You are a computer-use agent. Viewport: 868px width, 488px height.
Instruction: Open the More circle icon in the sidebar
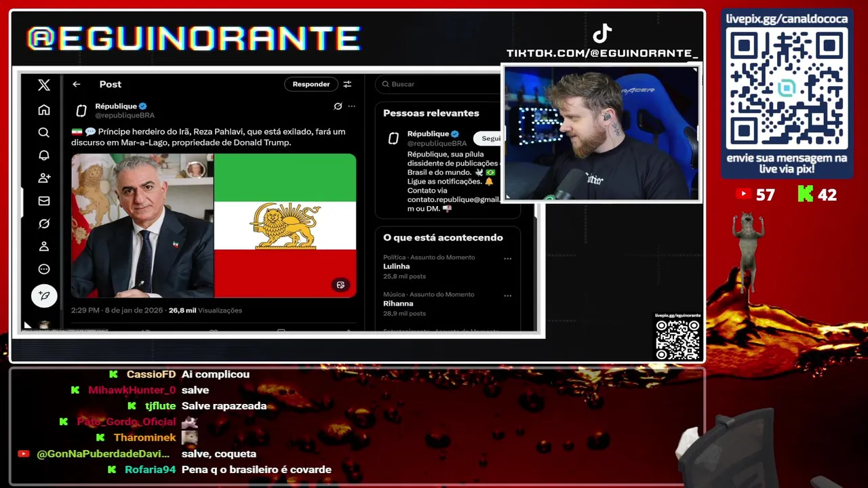(x=44, y=269)
